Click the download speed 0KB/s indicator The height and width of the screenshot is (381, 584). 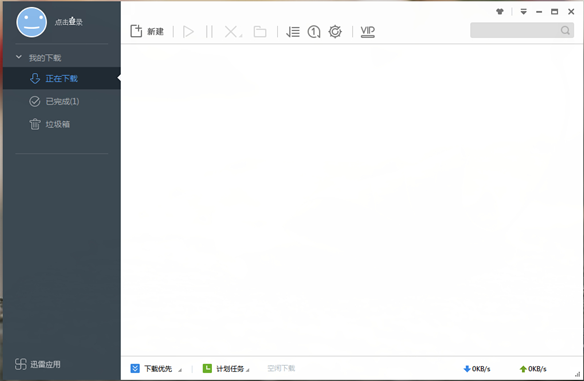click(x=477, y=369)
